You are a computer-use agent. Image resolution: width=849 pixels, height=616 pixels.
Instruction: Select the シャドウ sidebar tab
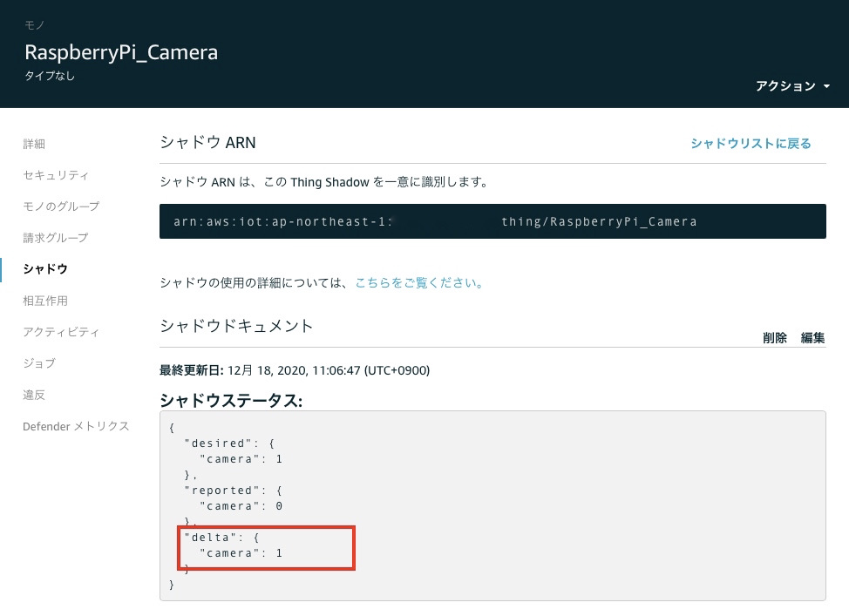(x=45, y=269)
